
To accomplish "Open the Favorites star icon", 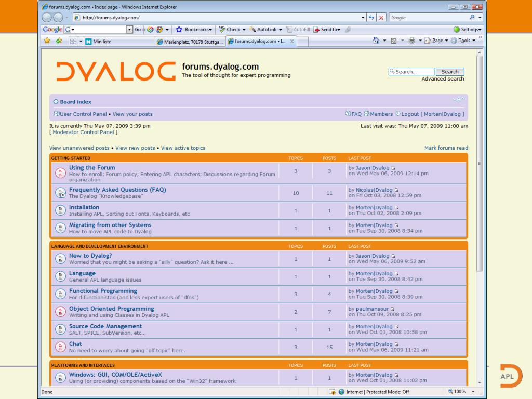I will tap(47, 41).
